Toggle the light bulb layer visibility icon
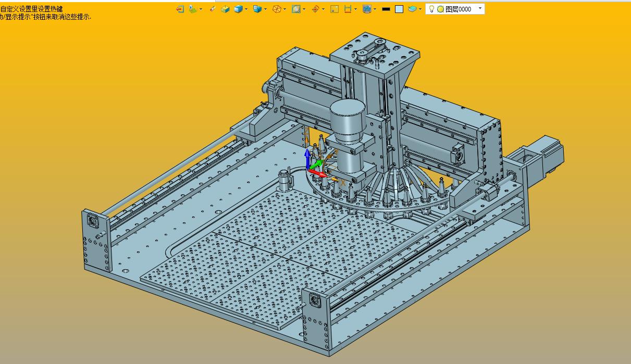Viewport: 631px width, 364px height. 431,9
